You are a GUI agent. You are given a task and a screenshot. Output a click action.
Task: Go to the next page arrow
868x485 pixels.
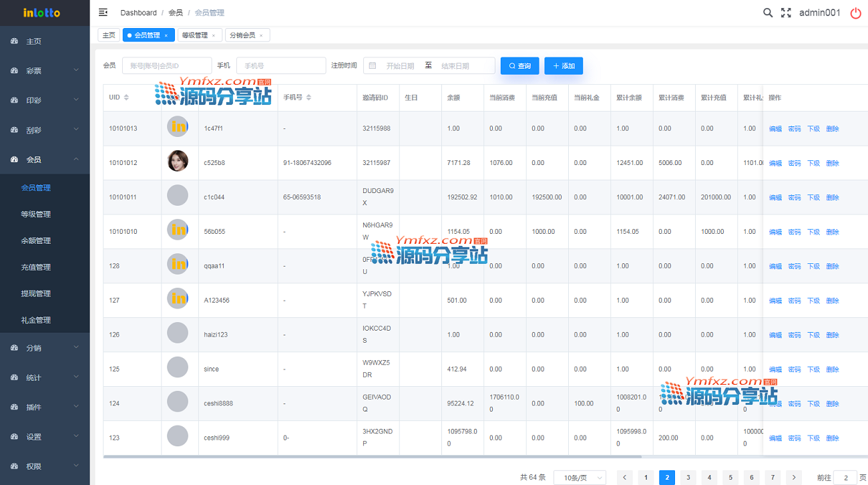pyautogui.click(x=794, y=477)
